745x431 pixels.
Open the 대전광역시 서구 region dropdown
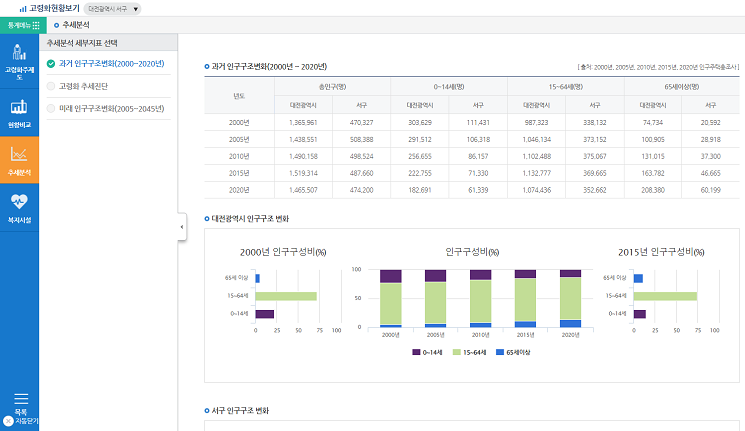coord(113,8)
